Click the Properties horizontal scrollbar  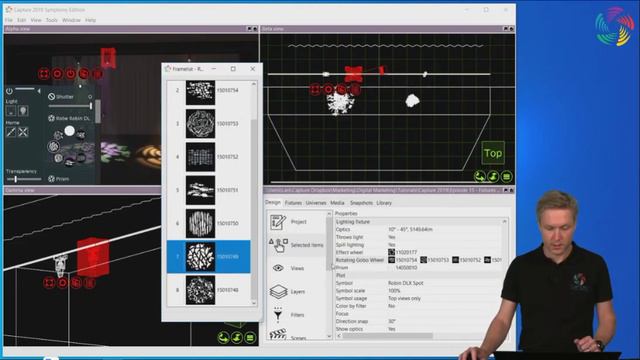pyautogui.click(x=387, y=336)
